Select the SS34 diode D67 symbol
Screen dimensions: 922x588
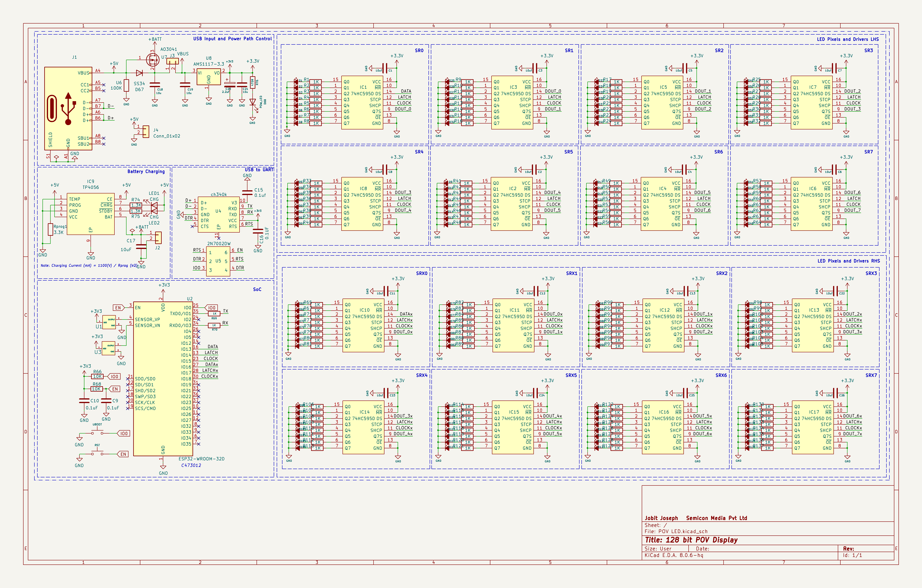139,73
